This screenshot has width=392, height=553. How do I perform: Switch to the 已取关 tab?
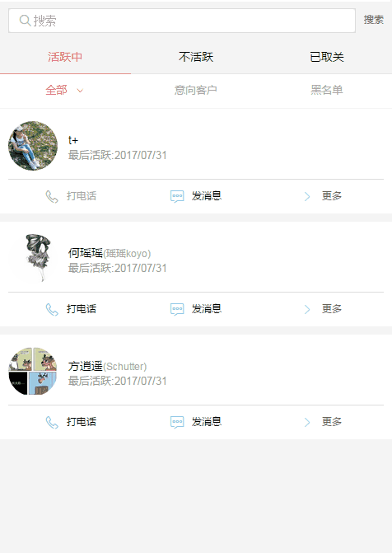[x=327, y=57]
